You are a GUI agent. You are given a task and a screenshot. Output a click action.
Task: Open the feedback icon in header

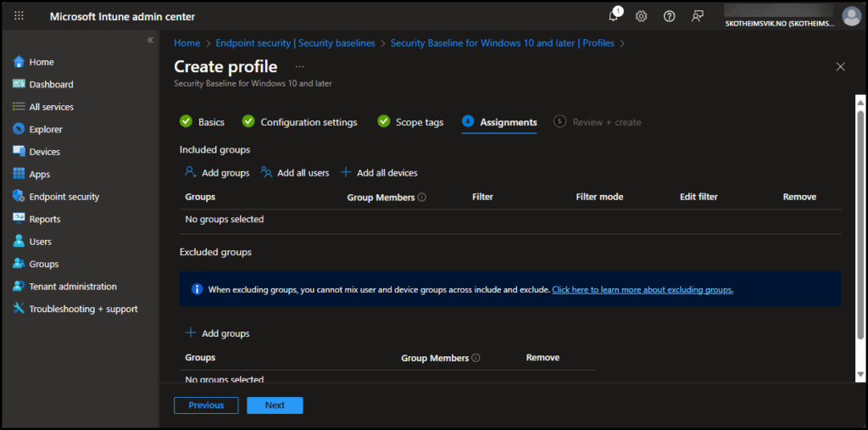click(698, 16)
